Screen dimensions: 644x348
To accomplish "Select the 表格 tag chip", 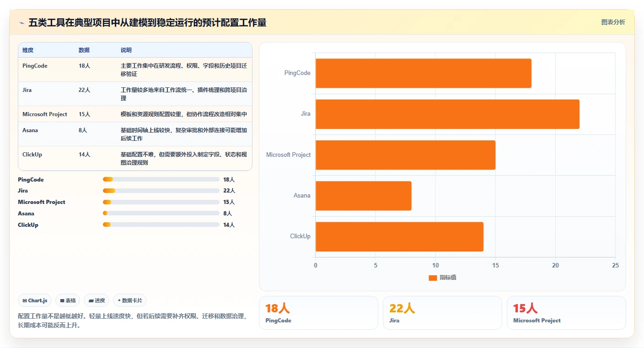I will (x=68, y=300).
